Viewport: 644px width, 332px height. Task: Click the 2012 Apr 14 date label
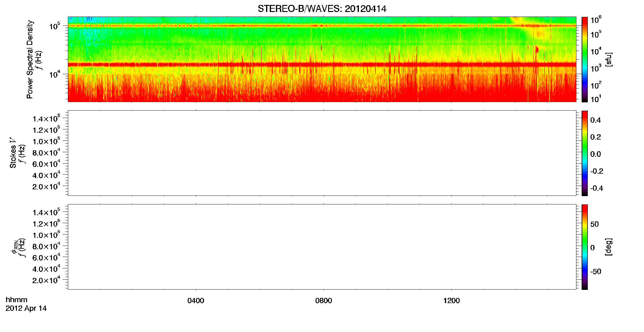(x=26, y=308)
